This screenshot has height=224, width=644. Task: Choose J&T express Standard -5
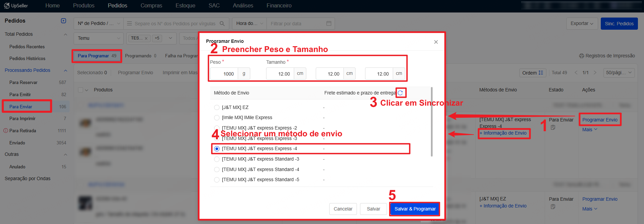pos(217,180)
